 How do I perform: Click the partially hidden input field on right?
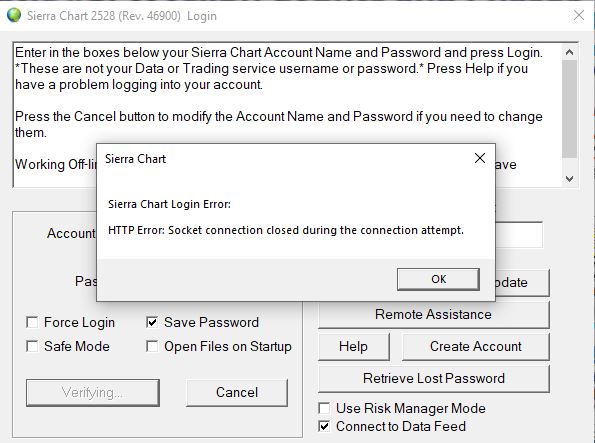click(x=519, y=235)
